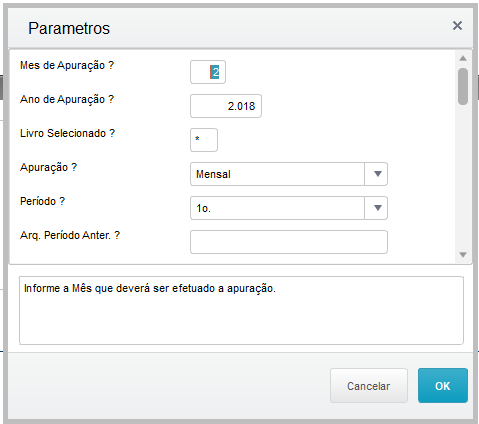The width and height of the screenshot is (479, 424).
Task: Click the Livro Selecionado label
Action: pos(67,133)
